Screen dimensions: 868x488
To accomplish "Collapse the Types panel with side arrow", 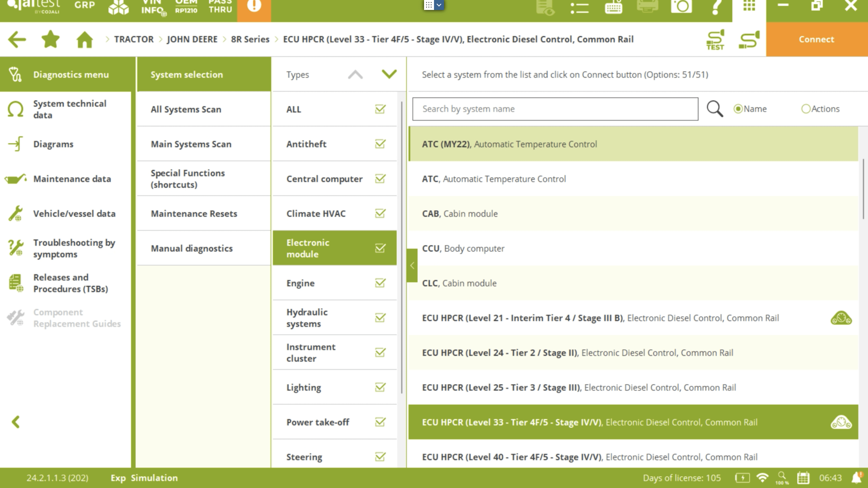I will (x=412, y=265).
